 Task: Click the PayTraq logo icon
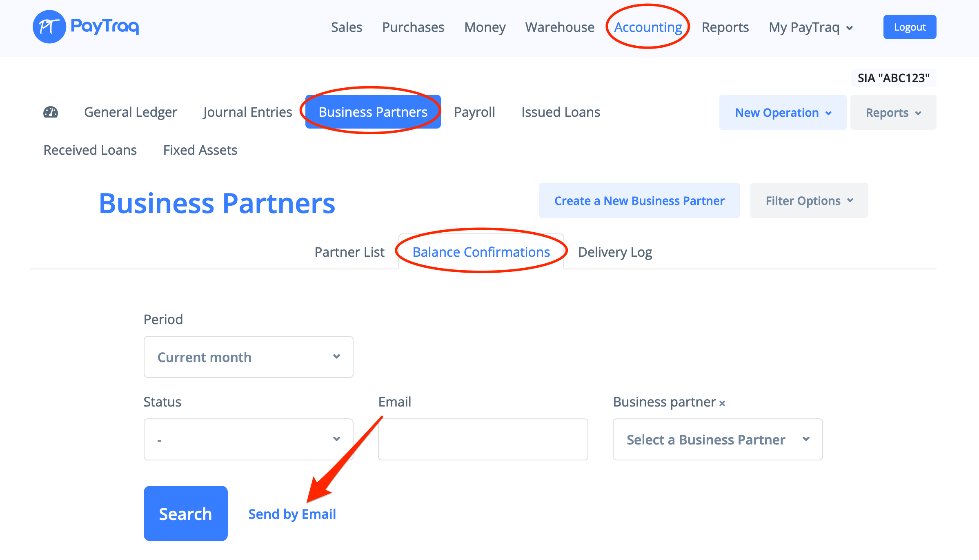(x=49, y=27)
